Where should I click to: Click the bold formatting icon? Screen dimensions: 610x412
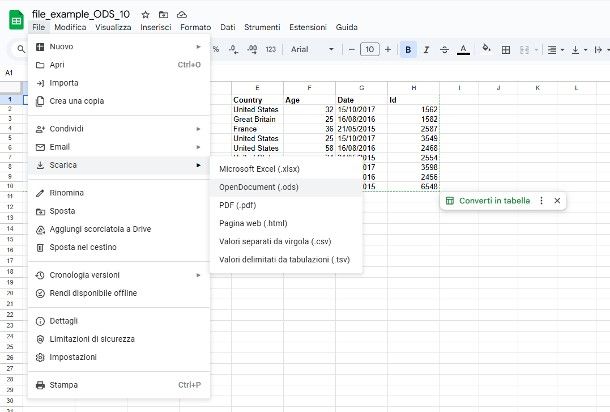click(x=408, y=49)
